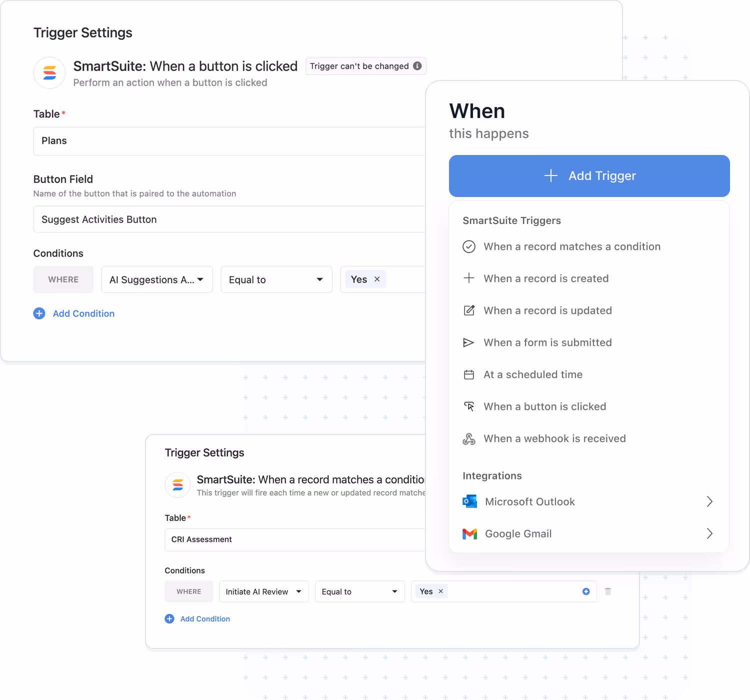750x700 pixels.
Task: Remove the Yes tag in CRI Assessment conditions
Action: tap(440, 591)
